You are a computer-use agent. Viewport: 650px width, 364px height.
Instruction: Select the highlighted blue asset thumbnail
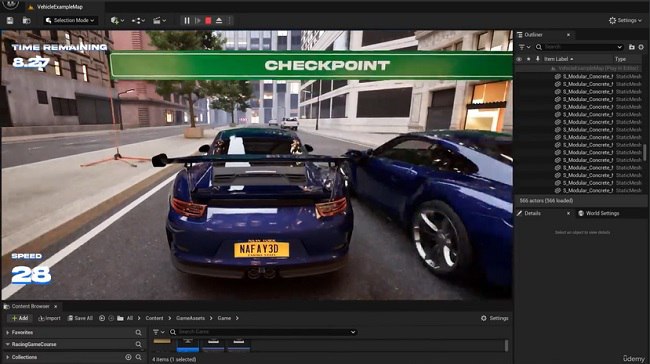coord(188,345)
